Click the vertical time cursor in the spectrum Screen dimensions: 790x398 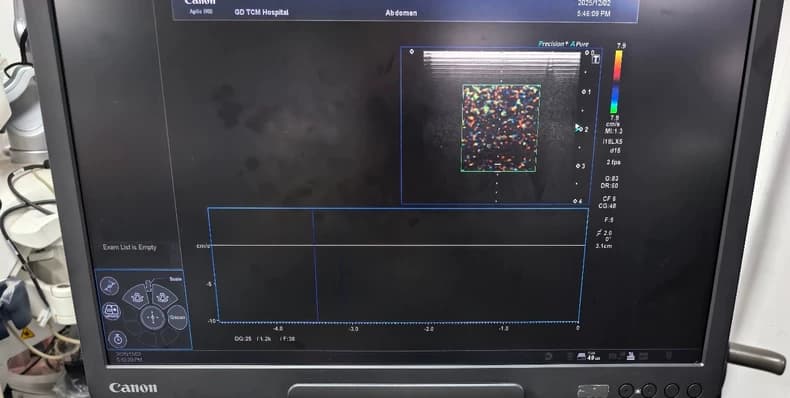[315, 266]
